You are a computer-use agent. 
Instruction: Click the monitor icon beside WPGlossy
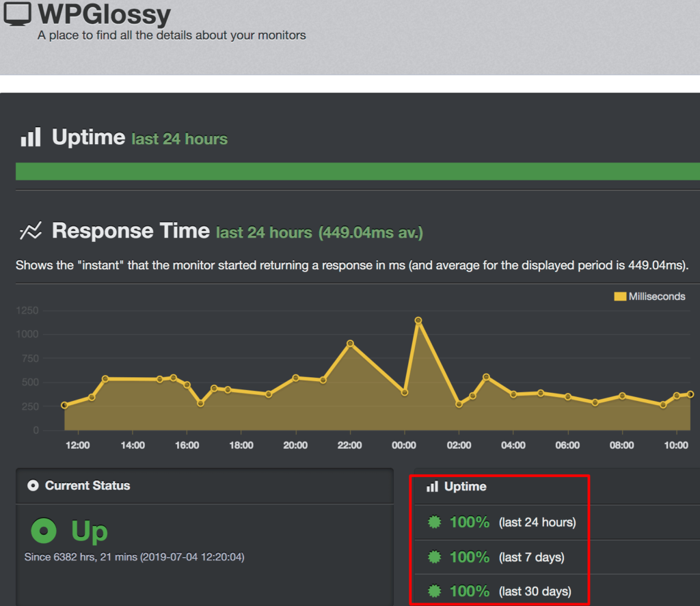[x=17, y=14]
